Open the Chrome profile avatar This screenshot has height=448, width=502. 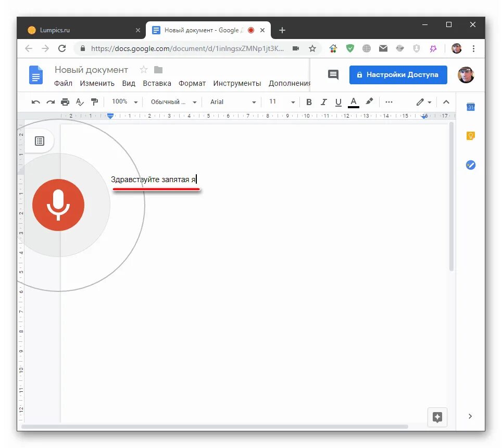(457, 48)
